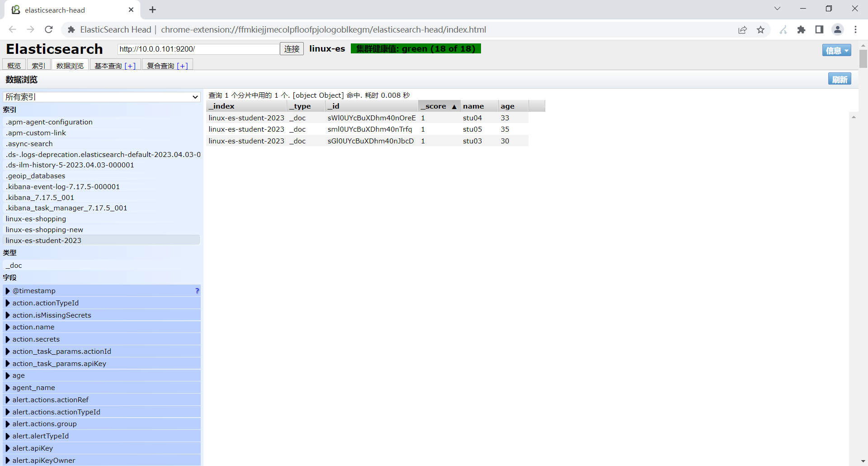Click the help question mark icon on @timestamp field

pos(197,291)
